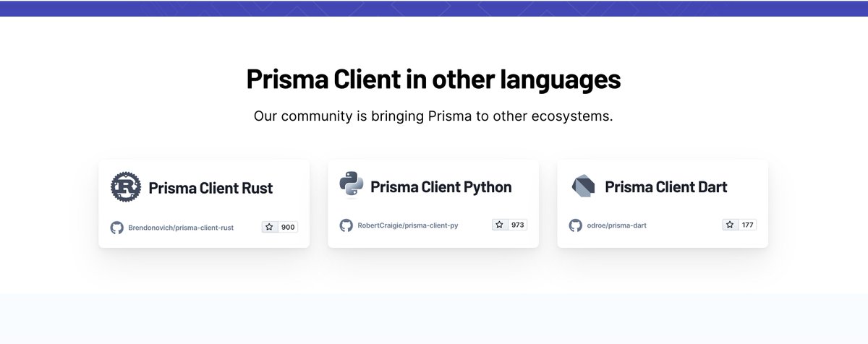The width and height of the screenshot is (868, 344).
Task: Click the star icon next to 973
Action: pos(500,225)
